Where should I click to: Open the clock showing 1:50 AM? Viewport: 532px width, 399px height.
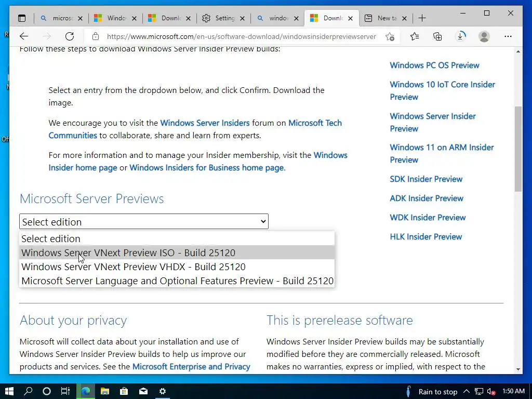[513, 391]
